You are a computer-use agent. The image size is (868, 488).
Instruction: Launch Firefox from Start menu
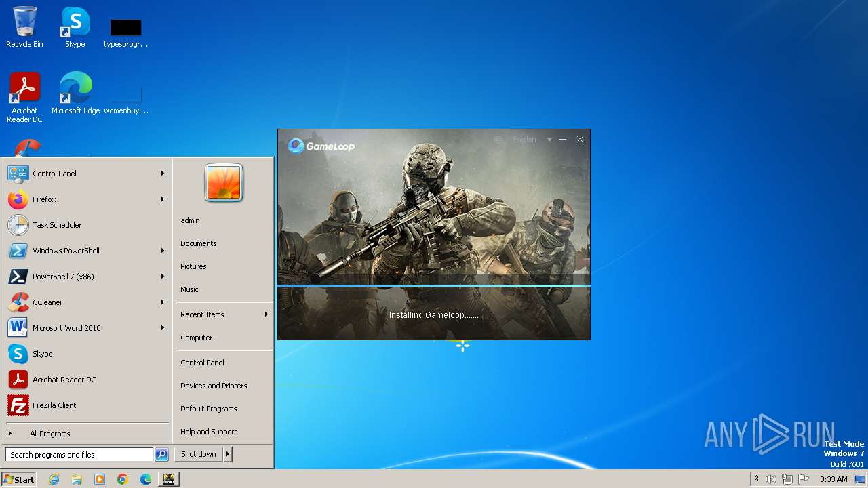click(x=86, y=199)
